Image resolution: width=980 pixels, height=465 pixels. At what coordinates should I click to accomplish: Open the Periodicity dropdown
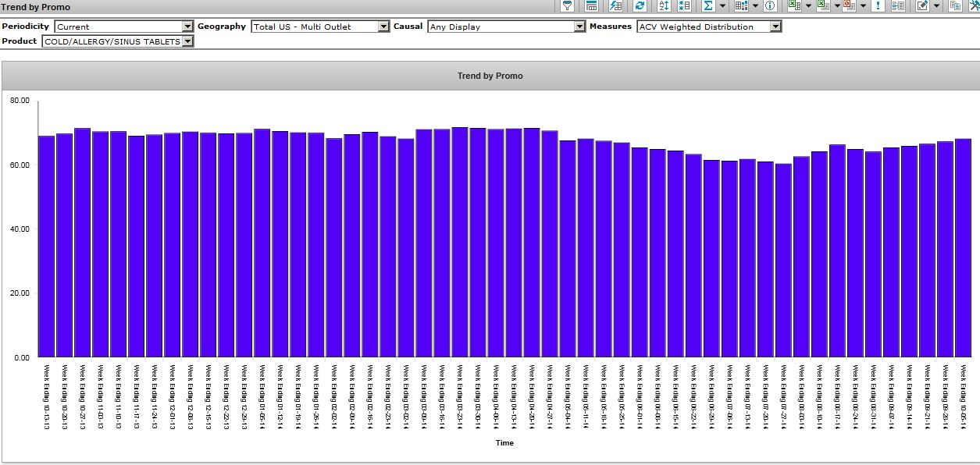point(187,27)
